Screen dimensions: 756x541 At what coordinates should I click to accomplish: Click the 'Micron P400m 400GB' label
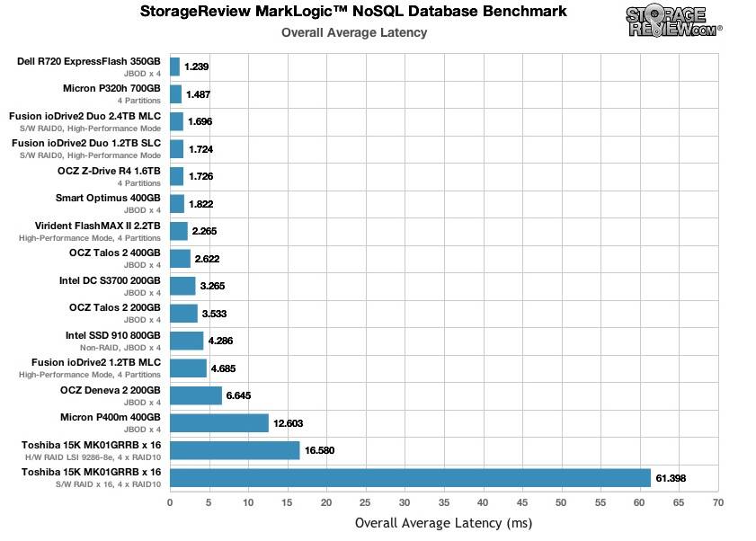pyautogui.click(x=111, y=418)
